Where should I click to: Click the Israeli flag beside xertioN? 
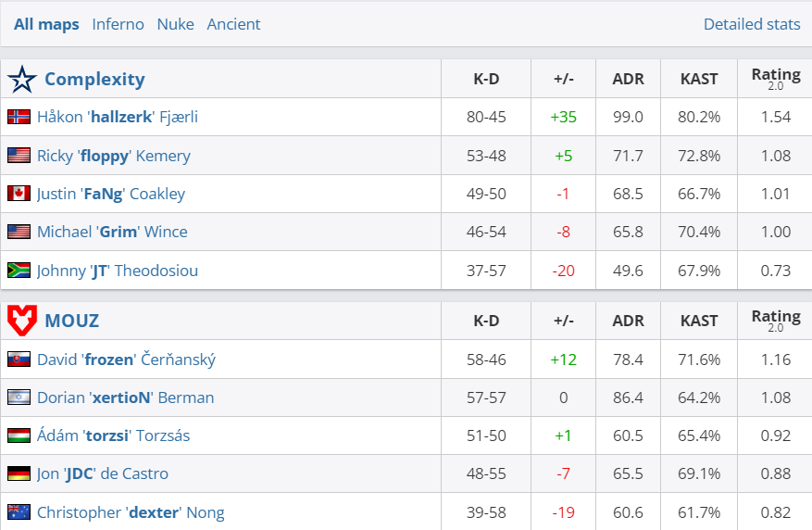click(x=19, y=397)
